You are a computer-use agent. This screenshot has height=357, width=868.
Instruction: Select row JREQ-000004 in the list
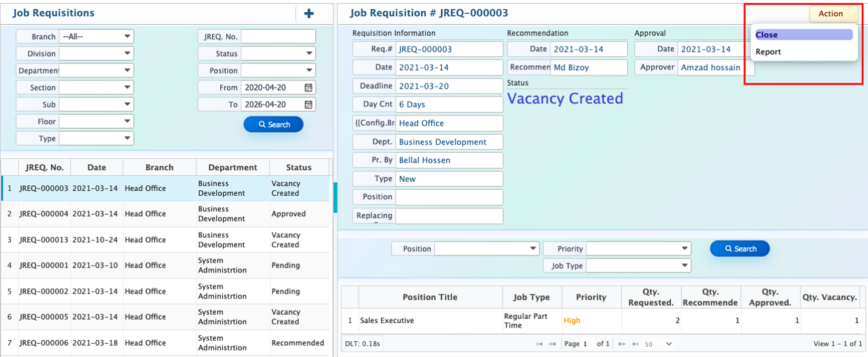44,214
